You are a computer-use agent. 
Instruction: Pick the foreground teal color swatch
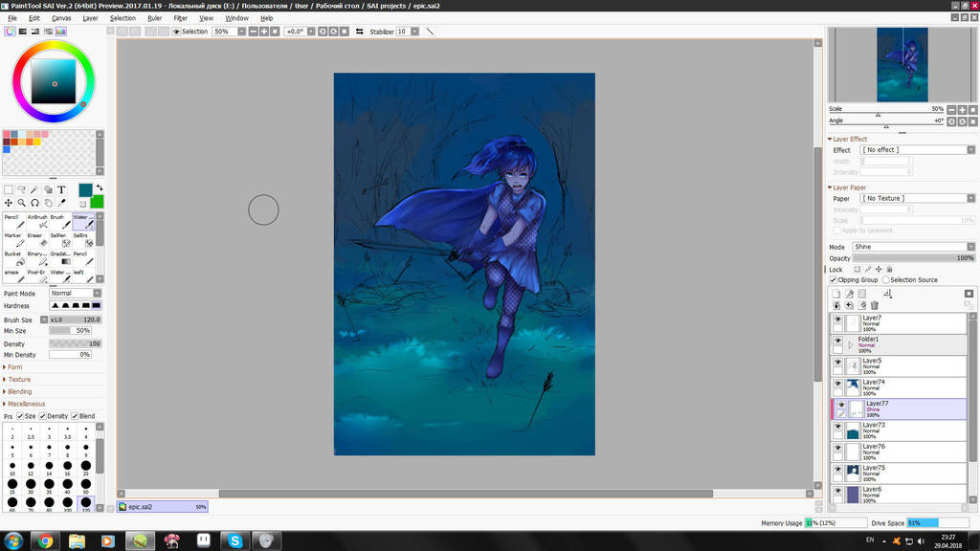(x=85, y=190)
